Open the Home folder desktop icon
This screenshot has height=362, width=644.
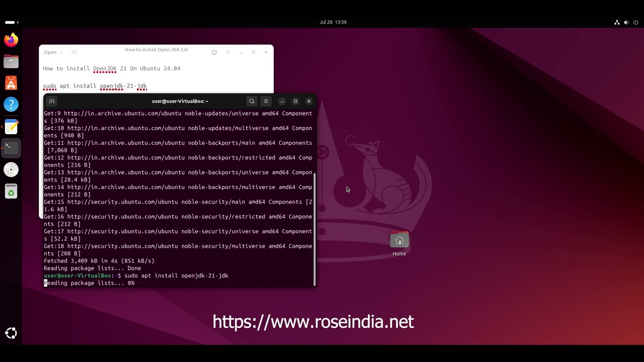[399, 244]
